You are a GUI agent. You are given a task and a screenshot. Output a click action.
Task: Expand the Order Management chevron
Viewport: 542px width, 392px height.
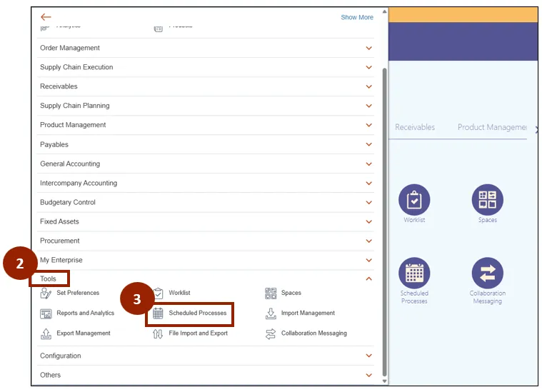368,48
